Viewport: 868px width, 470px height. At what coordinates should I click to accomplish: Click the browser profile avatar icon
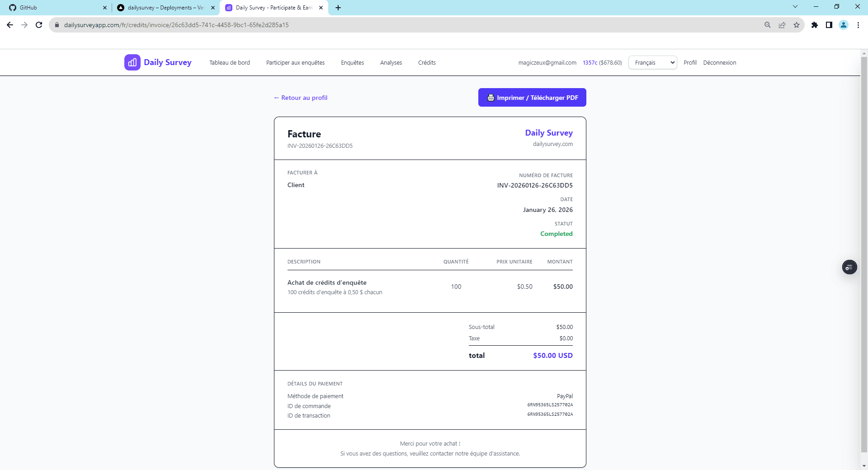(844, 25)
